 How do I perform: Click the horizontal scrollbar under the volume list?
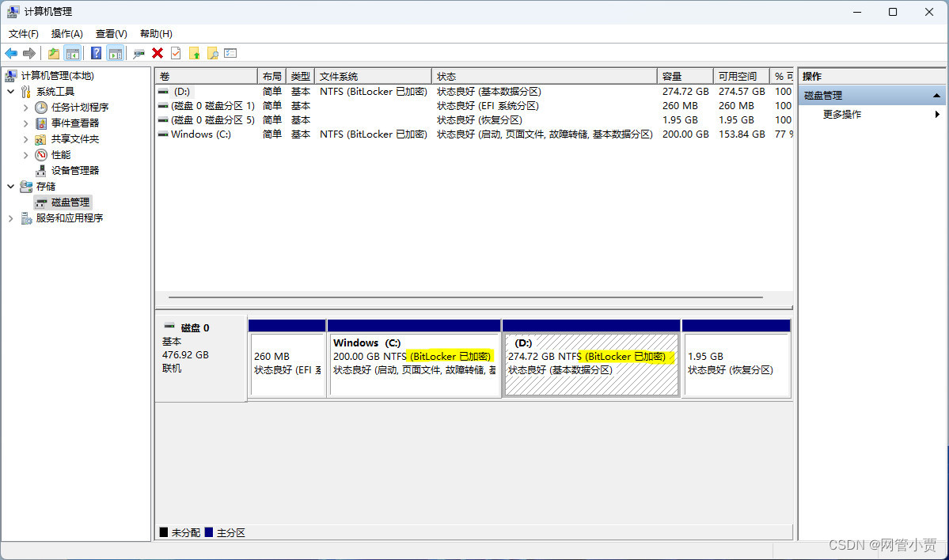pyautogui.click(x=465, y=297)
